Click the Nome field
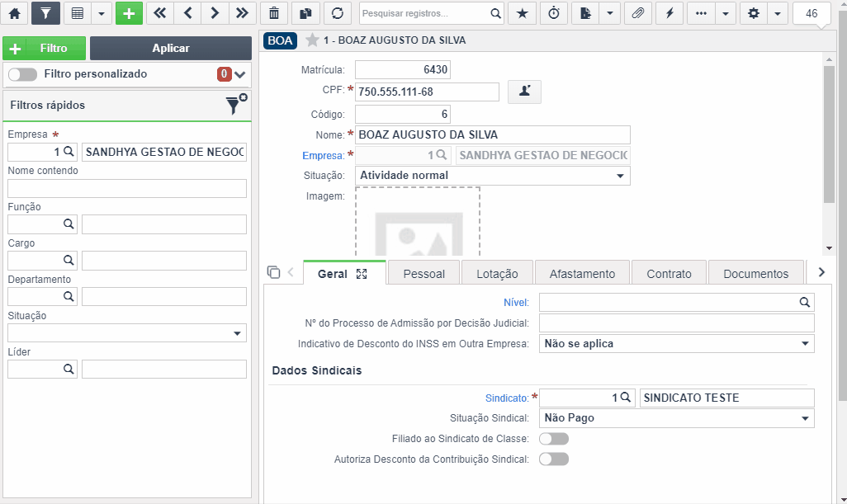This screenshot has width=847, height=504. point(493,135)
